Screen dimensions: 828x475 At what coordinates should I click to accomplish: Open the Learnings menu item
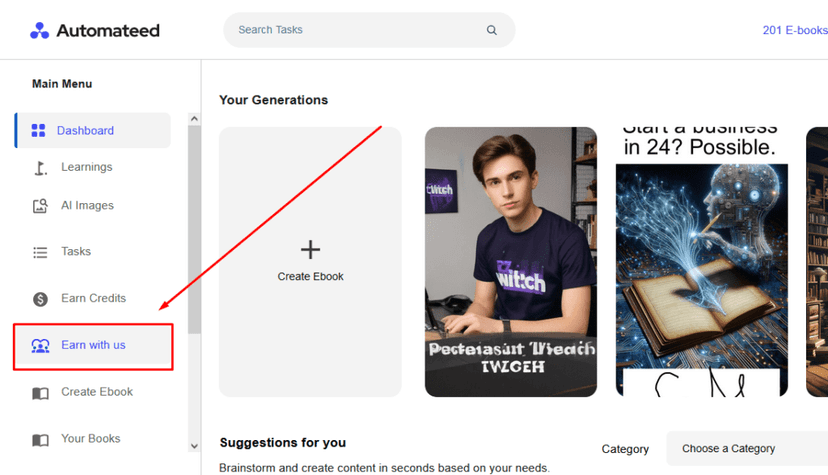click(86, 167)
